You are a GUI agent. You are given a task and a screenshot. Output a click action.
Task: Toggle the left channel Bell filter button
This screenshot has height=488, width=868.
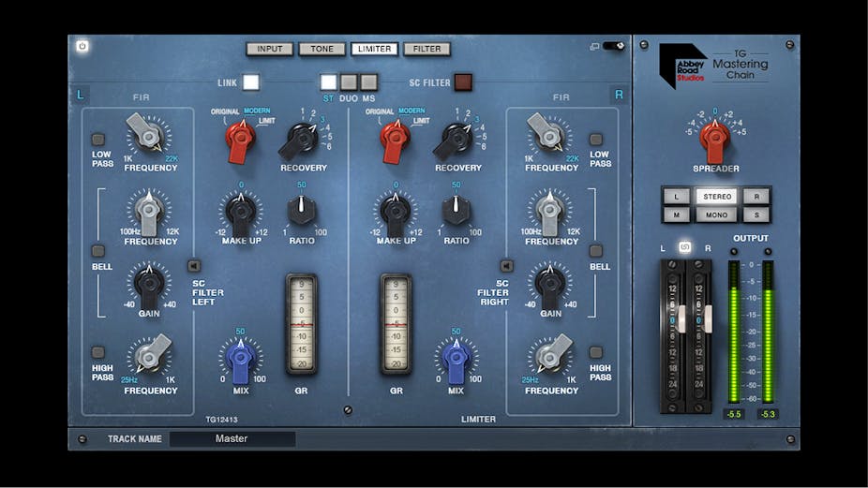pyautogui.click(x=97, y=251)
